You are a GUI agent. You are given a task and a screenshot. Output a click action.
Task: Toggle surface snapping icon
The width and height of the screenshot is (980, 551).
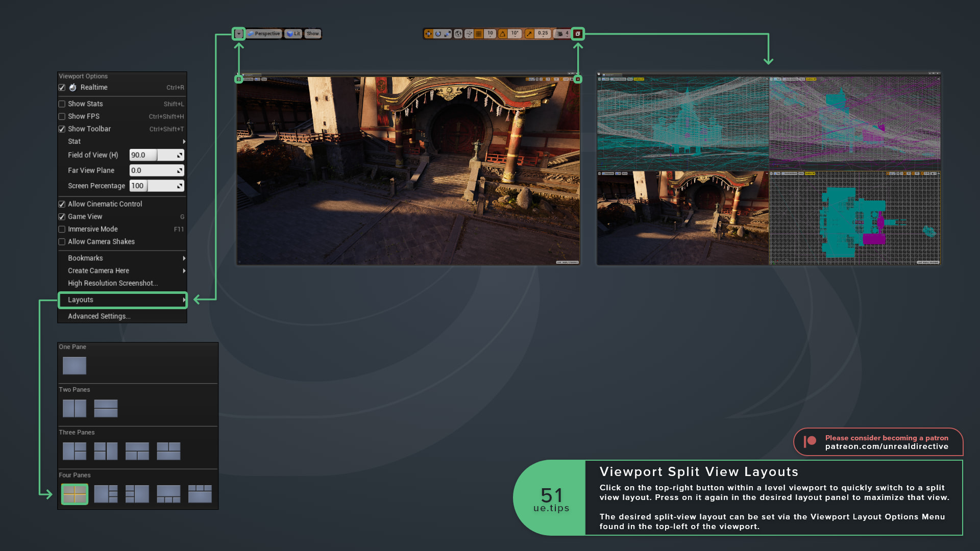pyautogui.click(x=469, y=34)
